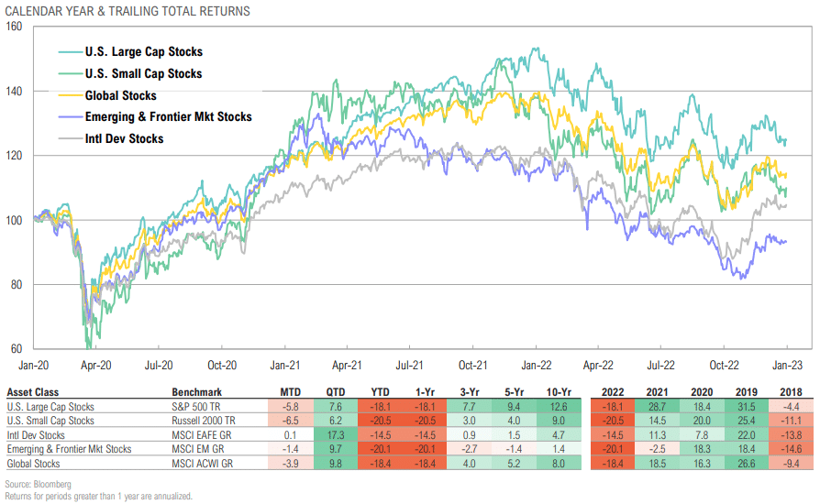Select the 2022 calendar year header
Image resolution: width=820 pixels, height=504 pixels.
click(x=613, y=392)
